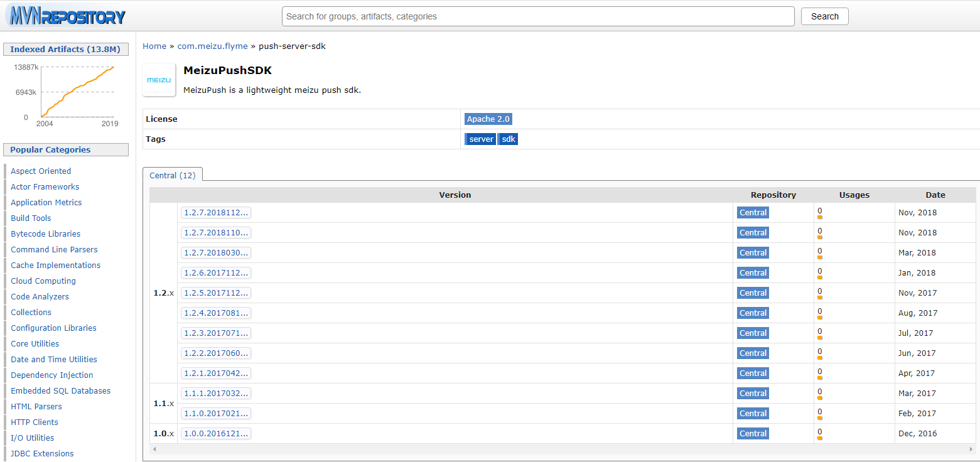Viewport: 980px width, 462px height.
Task: Open version 1.2.7.2018112 link
Action: (216, 213)
